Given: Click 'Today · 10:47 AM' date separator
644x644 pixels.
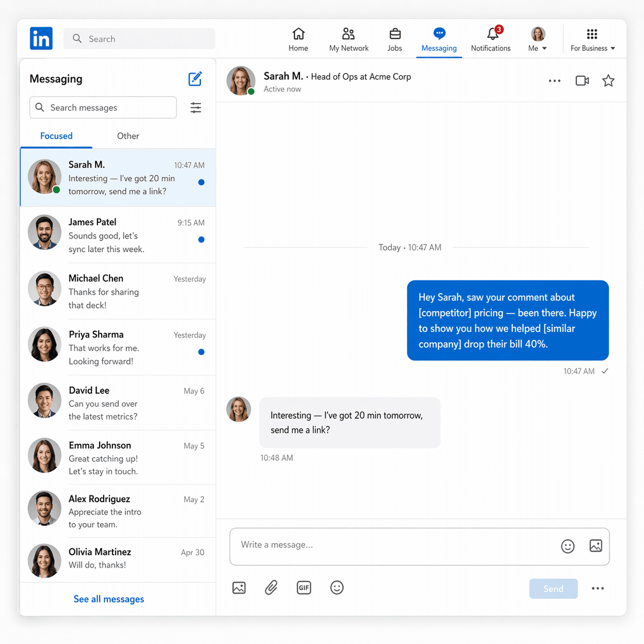Looking at the screenshot, I should click(410, 248).
